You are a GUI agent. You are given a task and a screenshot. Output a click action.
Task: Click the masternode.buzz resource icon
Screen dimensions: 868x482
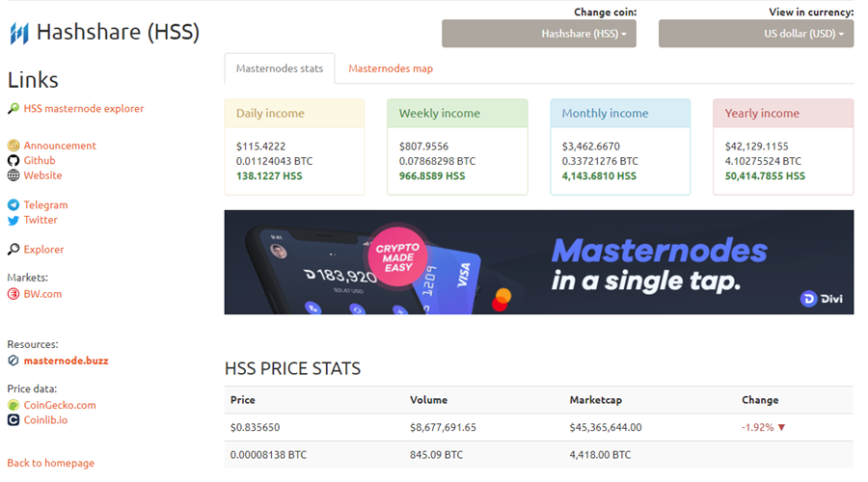tap(14, 361)
